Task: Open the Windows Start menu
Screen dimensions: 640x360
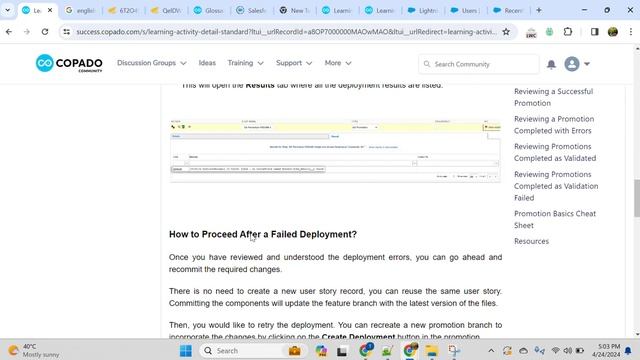Action: click(x=186, y=351)
